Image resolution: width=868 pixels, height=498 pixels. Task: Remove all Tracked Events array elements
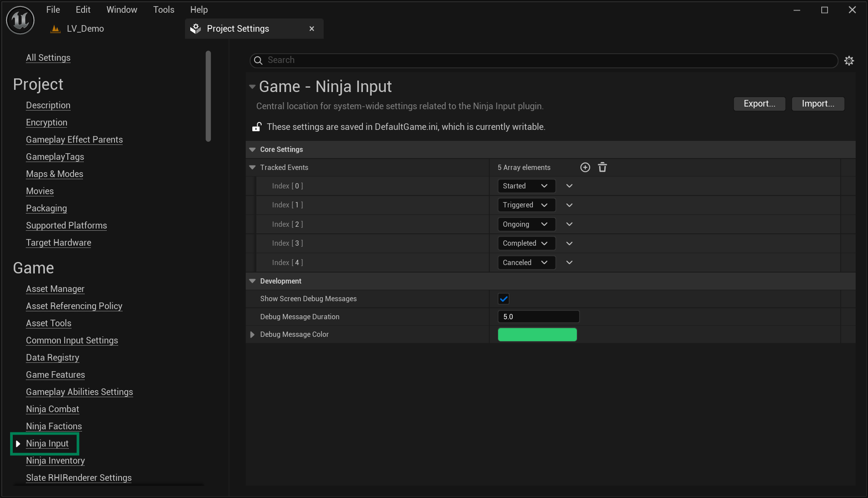(602, 167)
